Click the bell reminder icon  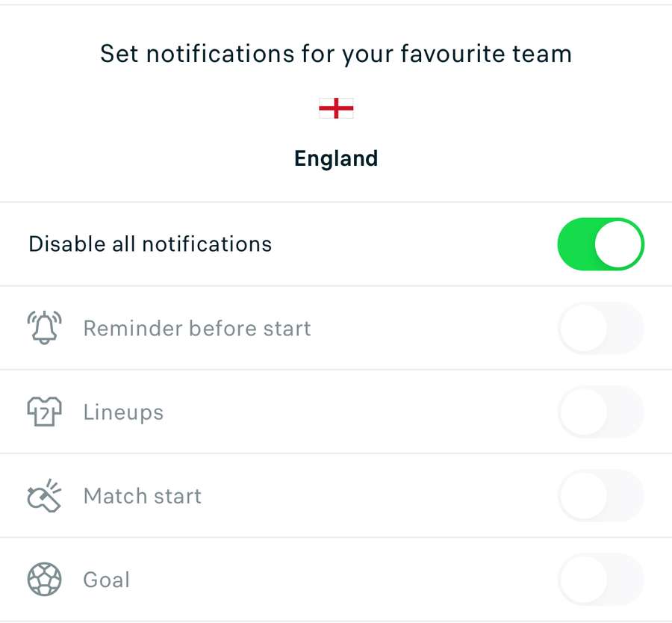44,328
